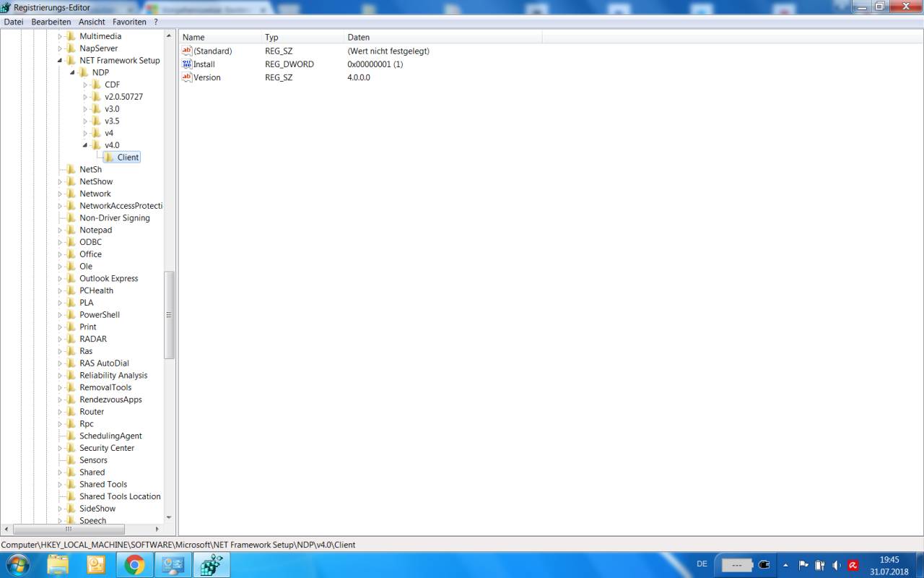This screenshot has height=578, width=924.
Task: Click the v4.0 folder icon
Action: [96, 145]
